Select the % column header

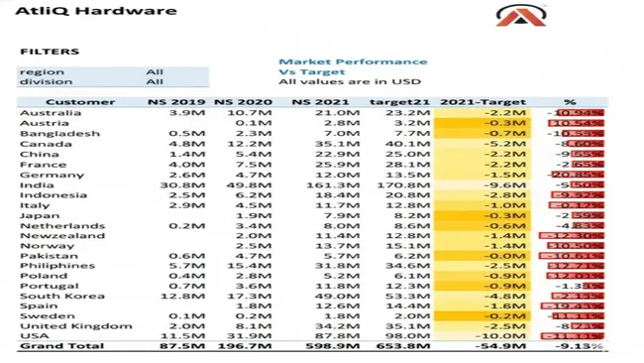(570, 102)
